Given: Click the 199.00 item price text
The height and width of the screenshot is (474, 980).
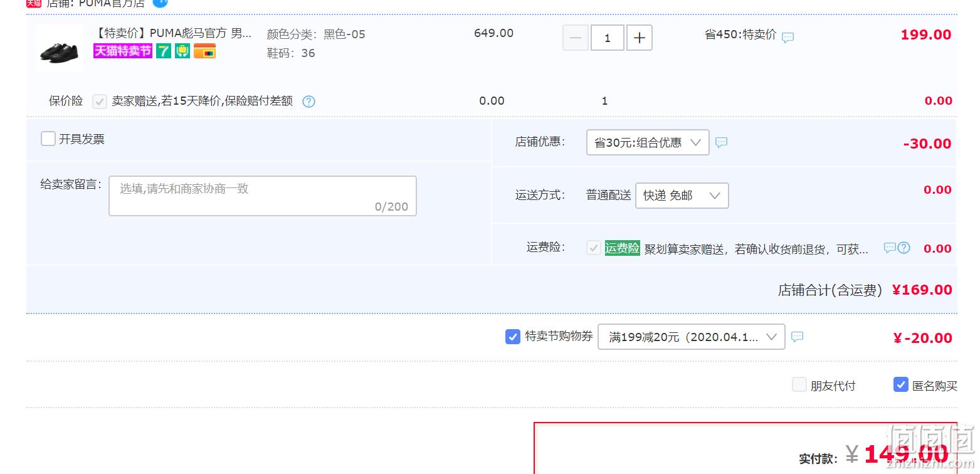Looking at the screenshot, I should click(x=926, y=35).
